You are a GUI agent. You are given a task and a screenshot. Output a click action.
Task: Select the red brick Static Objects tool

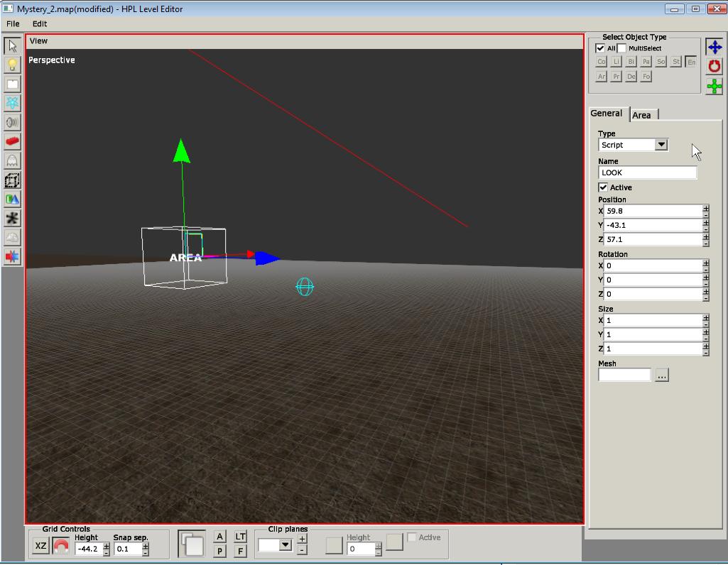click(12, 141)
